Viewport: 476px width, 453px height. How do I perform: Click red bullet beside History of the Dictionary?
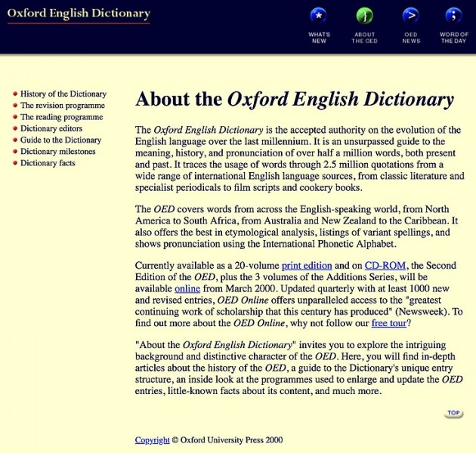[15, 94]
